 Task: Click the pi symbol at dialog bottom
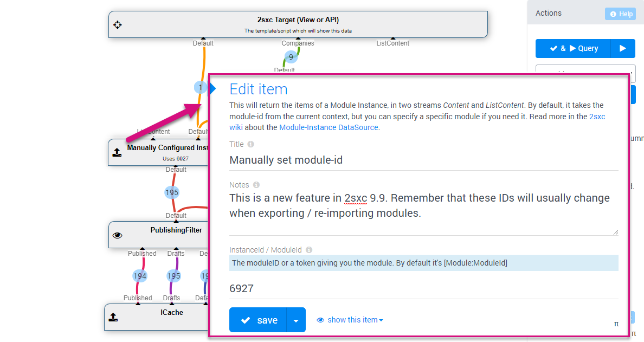[616, 324]
